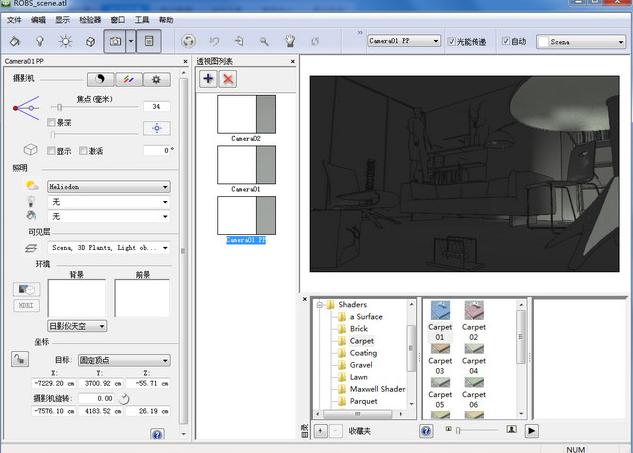
Task: Click the undo arrow icon
Action: 214,41
